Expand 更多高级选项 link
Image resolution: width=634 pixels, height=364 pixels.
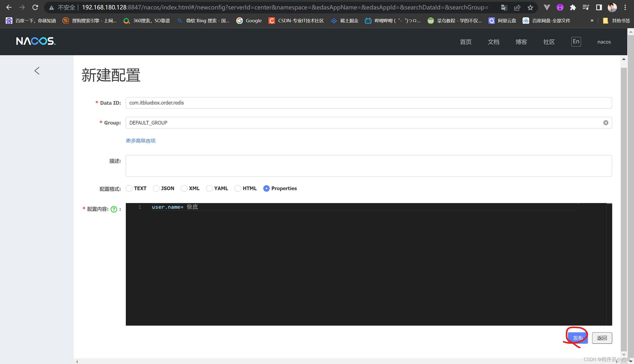[x=140, y=141]
